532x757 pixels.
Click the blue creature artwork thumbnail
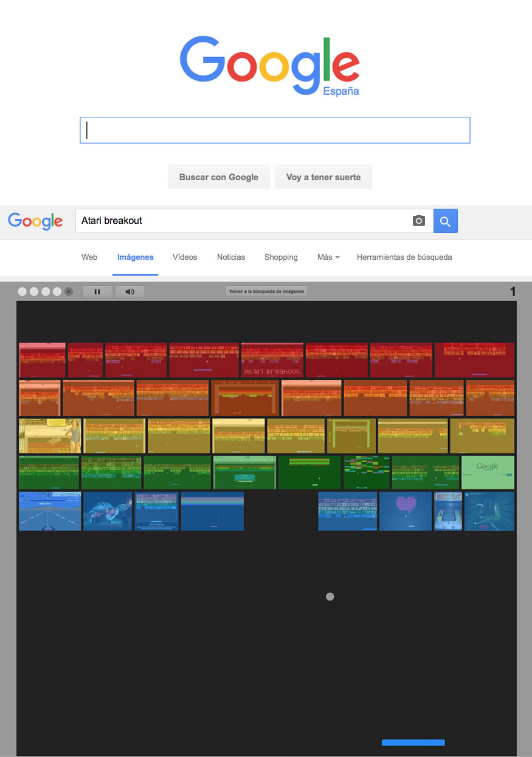(x=108, y=511)
